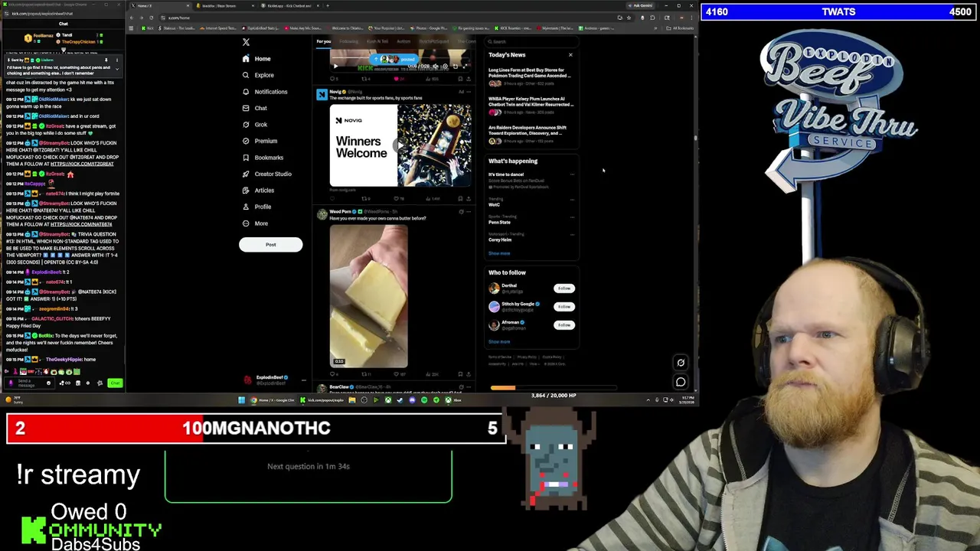The image size is (980, 551).
Task: Open options for Corey Heim trend
Action: (x=572, y=235)
